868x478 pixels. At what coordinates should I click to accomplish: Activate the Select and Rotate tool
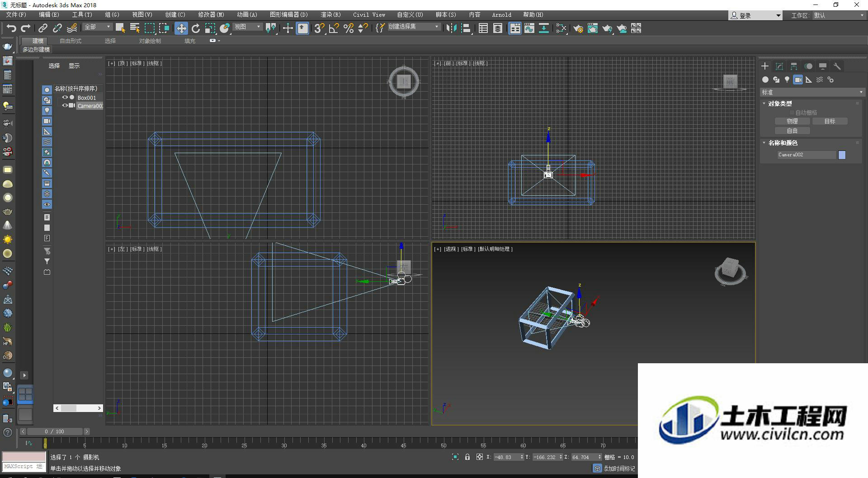click(196, 28)
